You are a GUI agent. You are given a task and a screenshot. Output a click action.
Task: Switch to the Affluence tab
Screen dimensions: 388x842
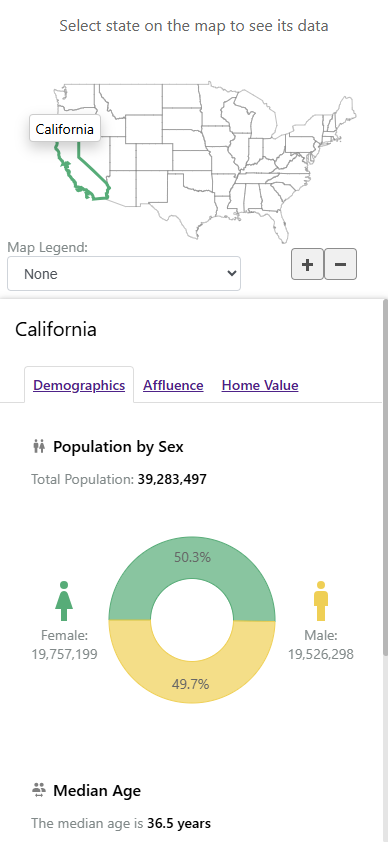pyautogui.click(x=173, y=385)
